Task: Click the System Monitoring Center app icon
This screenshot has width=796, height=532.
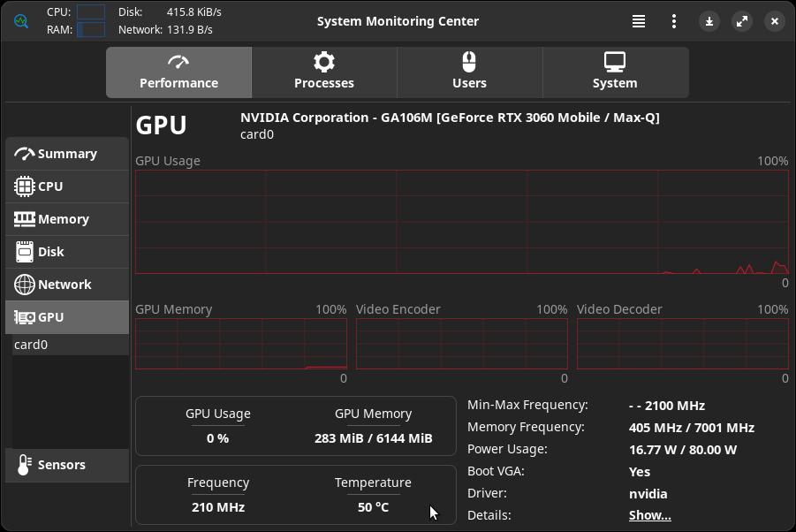Action: coord(21,20)
